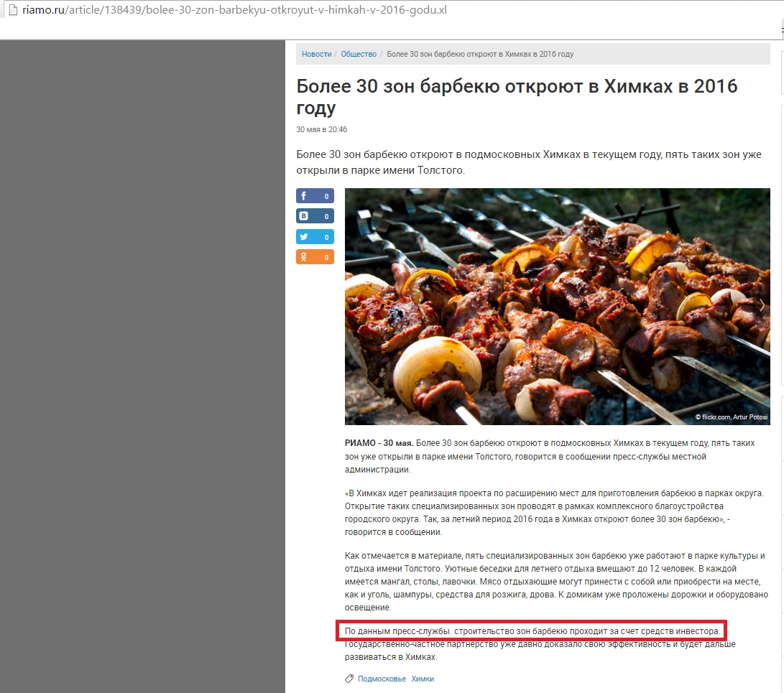784x693 pixels.
Task: Click the Facebook share counter showing 0
Action: point(326,196)
